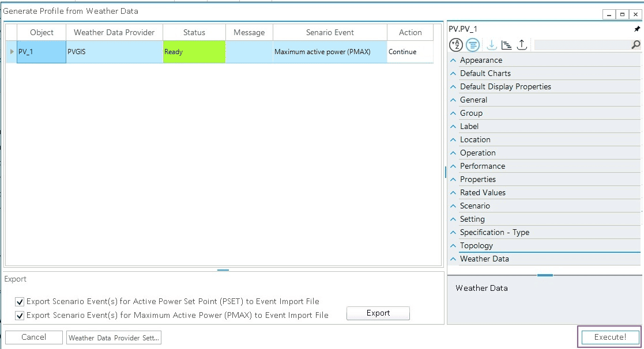Uncheck Export PMAX Scenario Events checkbox
Screen dimensions: 644x349
pos(20,315)
